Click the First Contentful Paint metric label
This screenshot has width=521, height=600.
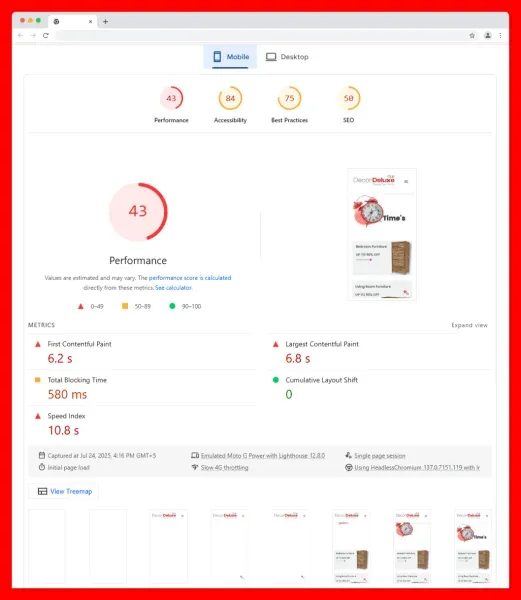coord(80,344)
